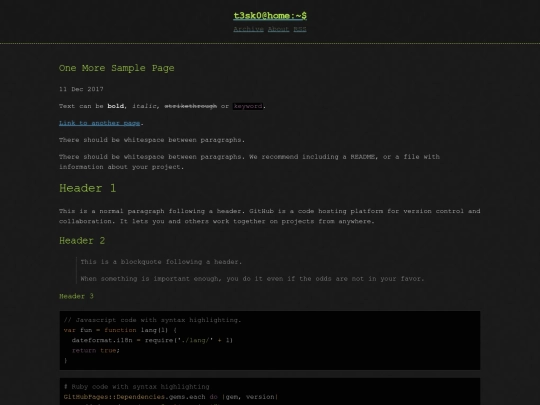Open the RSS feed link

pyautogui.click(x=300, y=29)
